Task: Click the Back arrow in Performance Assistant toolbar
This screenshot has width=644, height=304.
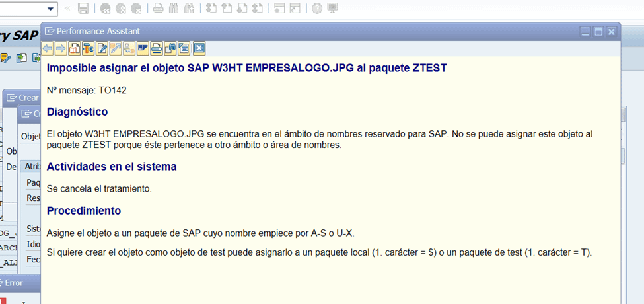Action: click(48, 48)
